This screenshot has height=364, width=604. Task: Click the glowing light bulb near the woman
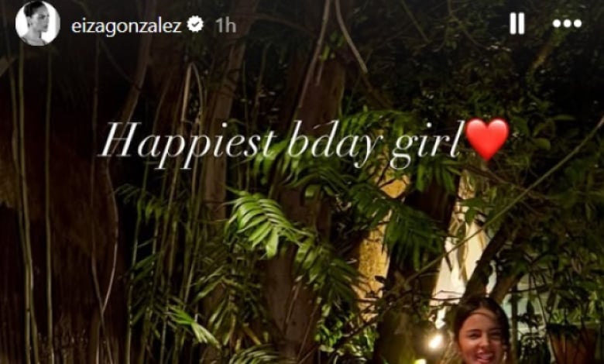tap(436, 341)
